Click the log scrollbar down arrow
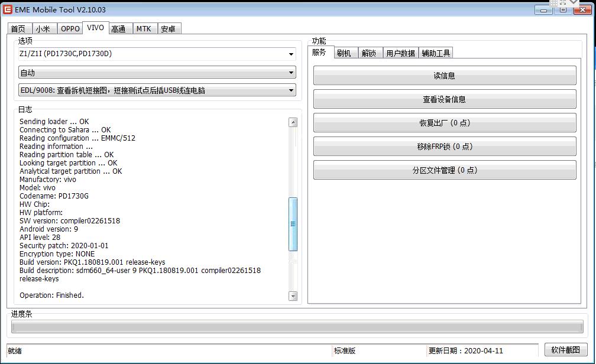The height and width of the screenshot is (364, 596). coord(293,295)
